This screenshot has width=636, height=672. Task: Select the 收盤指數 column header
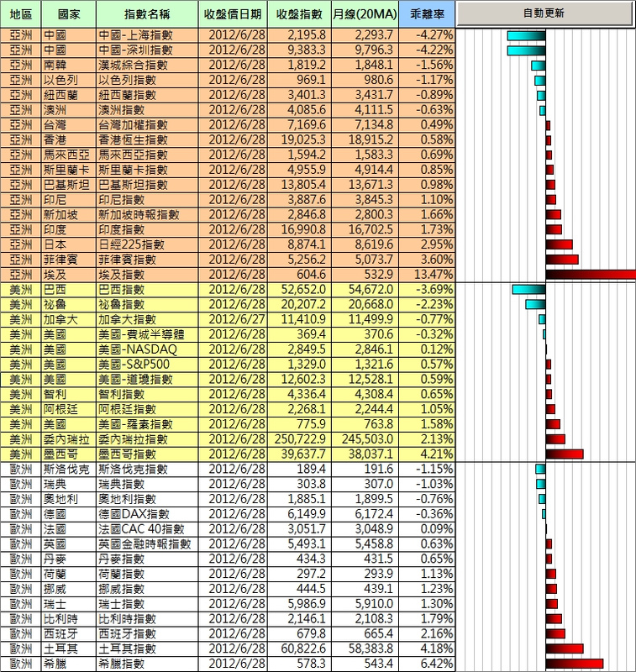tap(299, 14)
